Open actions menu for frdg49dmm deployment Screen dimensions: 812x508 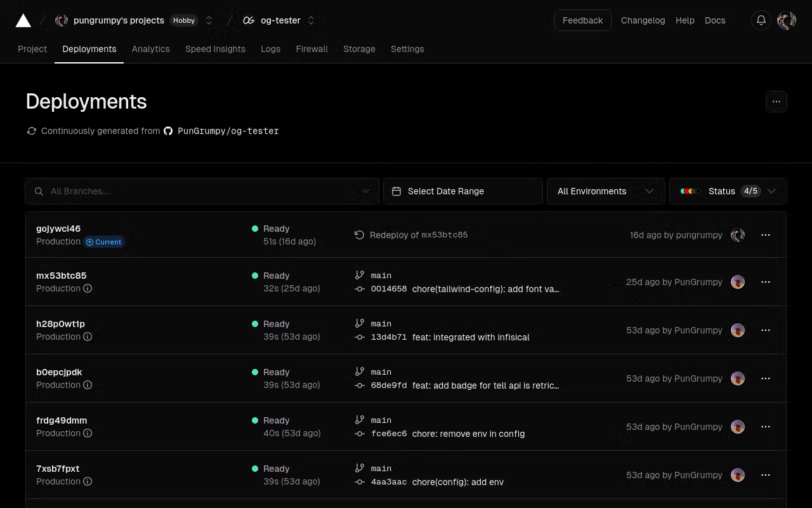pyautogui.click(x=766, y=427)
